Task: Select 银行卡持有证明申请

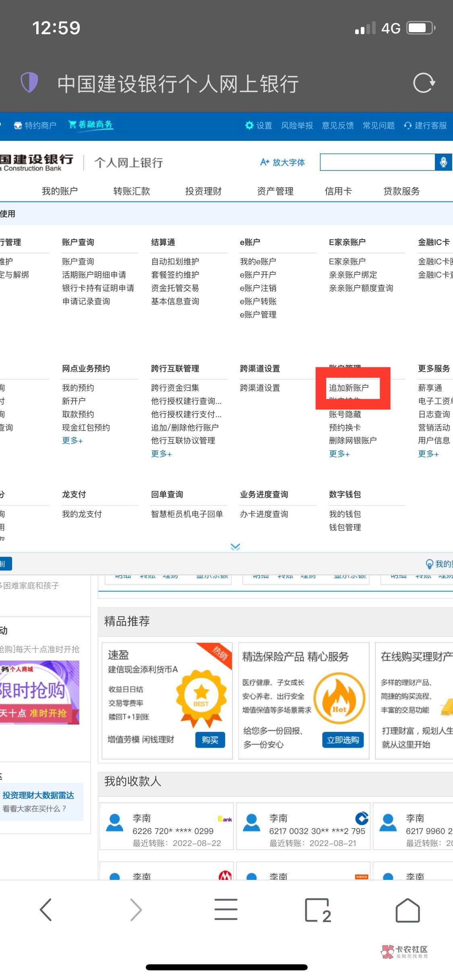Action: 98,288
